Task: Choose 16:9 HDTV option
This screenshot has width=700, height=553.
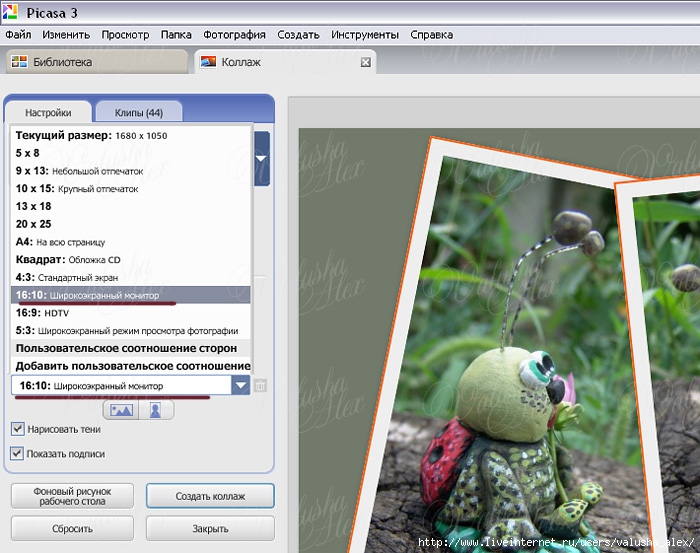Action: click(x=130, y=313)
